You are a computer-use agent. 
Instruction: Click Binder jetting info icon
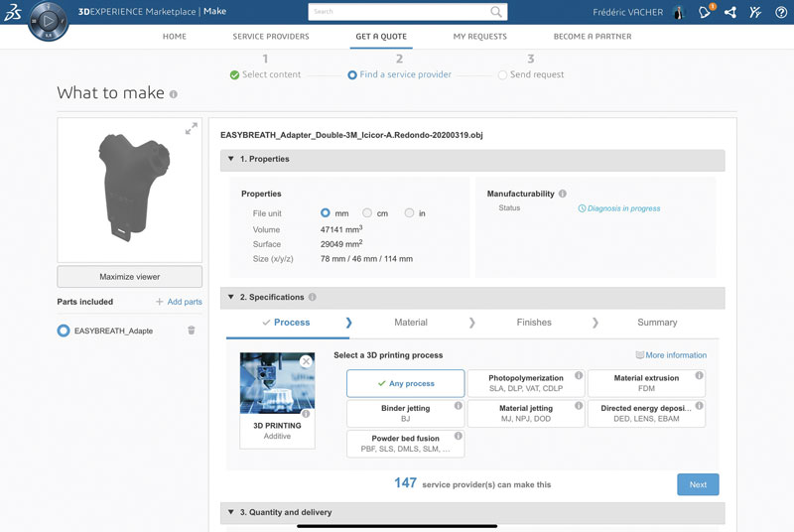[x=458, y=406]
